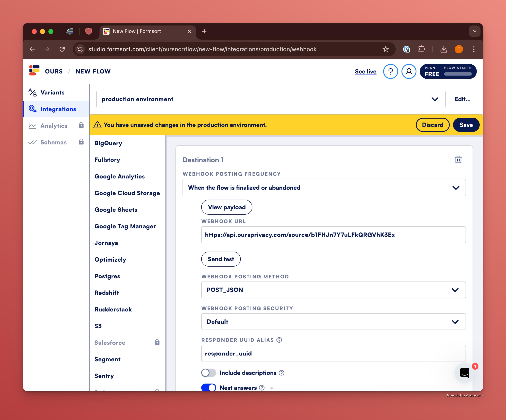Screen dimensions: 506x420
Task: Open Webhook Posting Frequency dropdown
Action: (324, 188)
